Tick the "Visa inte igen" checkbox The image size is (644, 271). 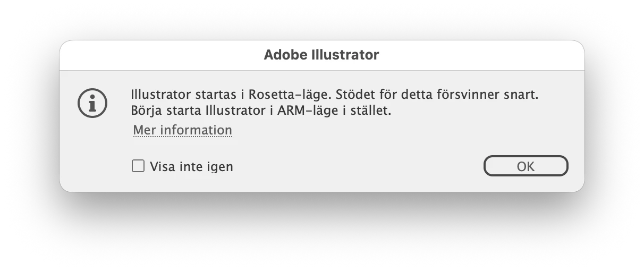(x=138, y=166)
